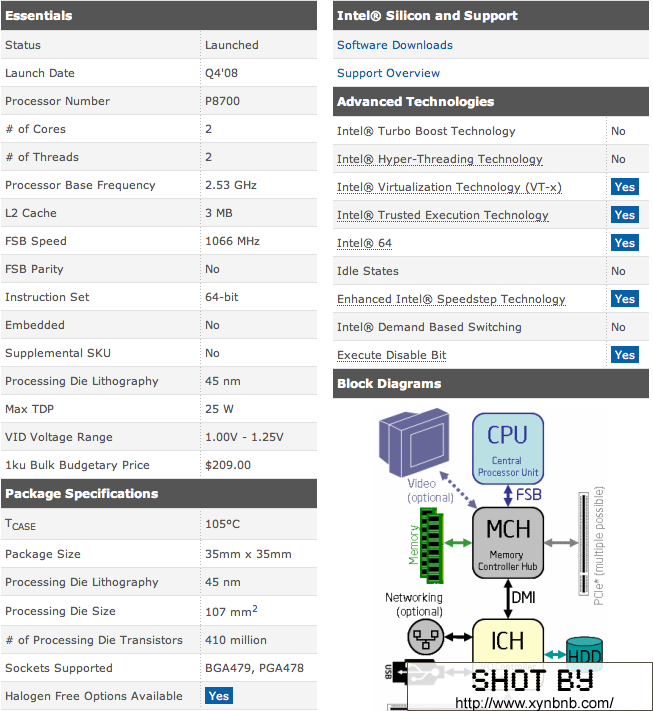
Task: Click the bulk price $209.00
Action: 228,465
